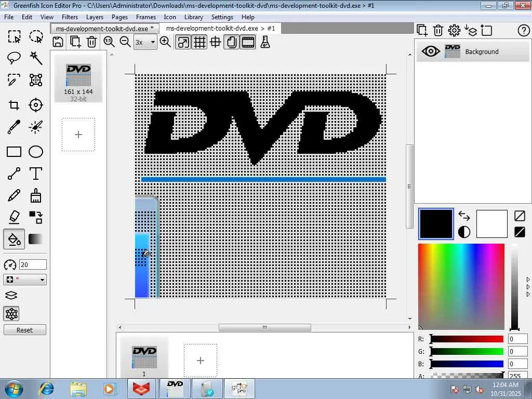Toggle the Zoom to fit button

(x=183, y=43)
